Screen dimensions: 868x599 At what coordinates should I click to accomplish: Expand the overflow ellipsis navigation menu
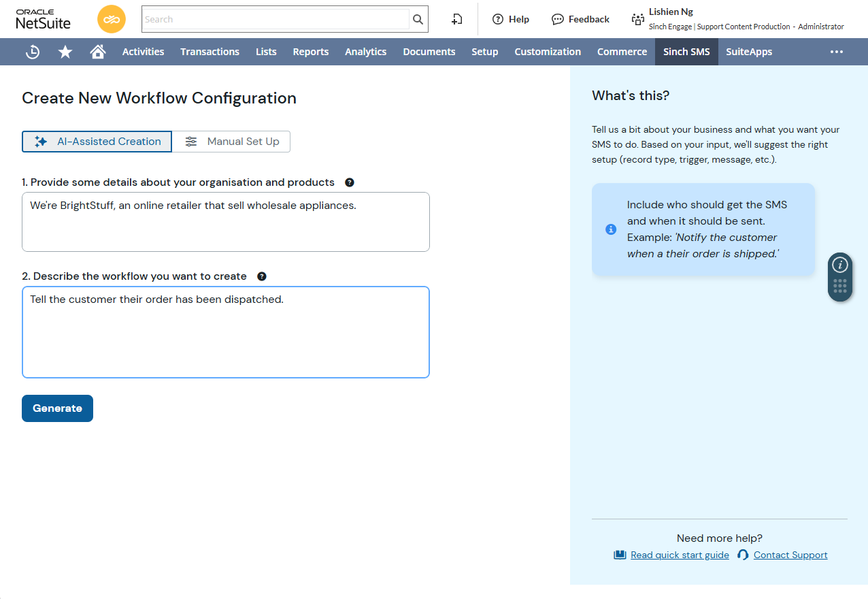pos(836,52)
